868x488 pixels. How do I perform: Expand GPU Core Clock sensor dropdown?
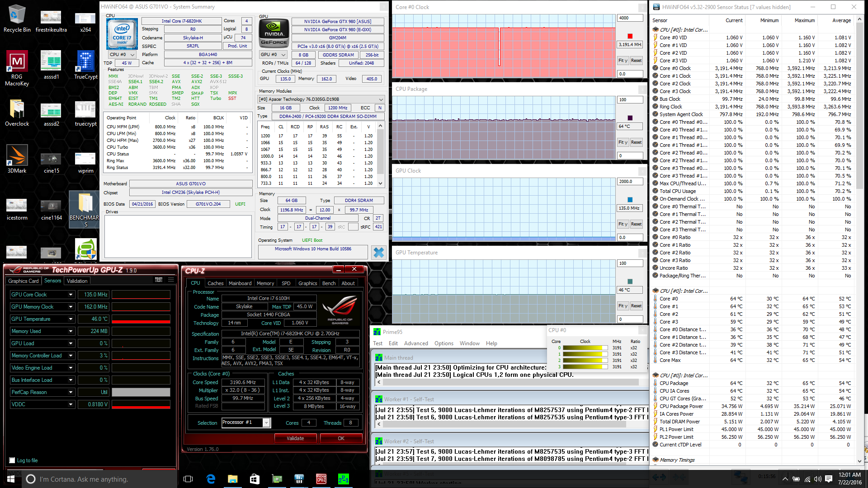pos(71,295)
